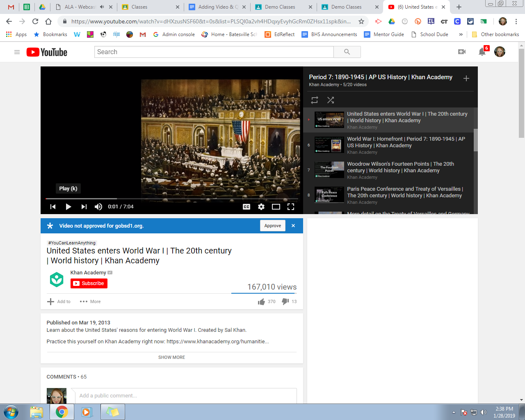The height and width of the screenshot is (420, 525).
Task: Open the create video camera icon
Action: tap(462, 52)
